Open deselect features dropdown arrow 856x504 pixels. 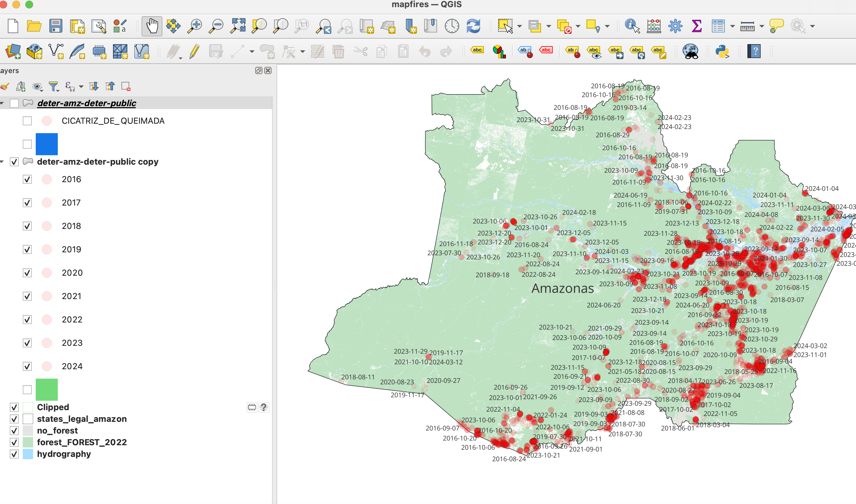point(578,26)
